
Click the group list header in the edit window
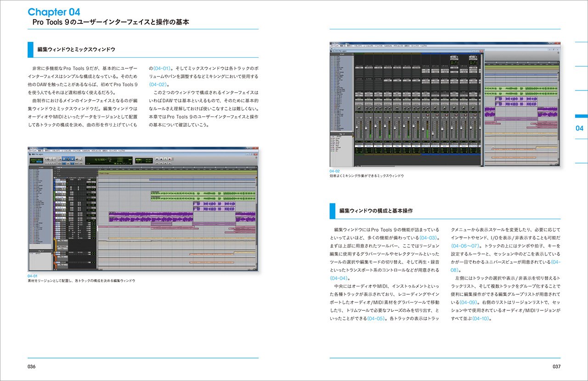pyautogui.click(x=41, y=251)
